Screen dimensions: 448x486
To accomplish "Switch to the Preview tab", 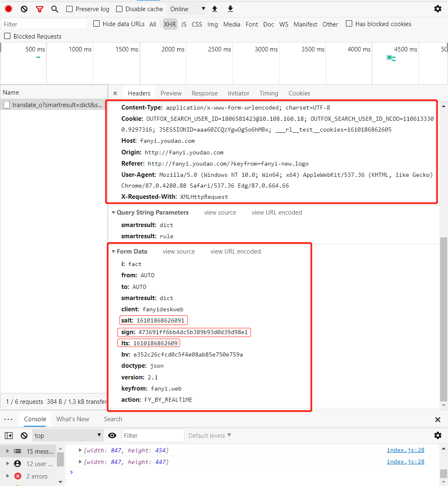I will 171,93.
